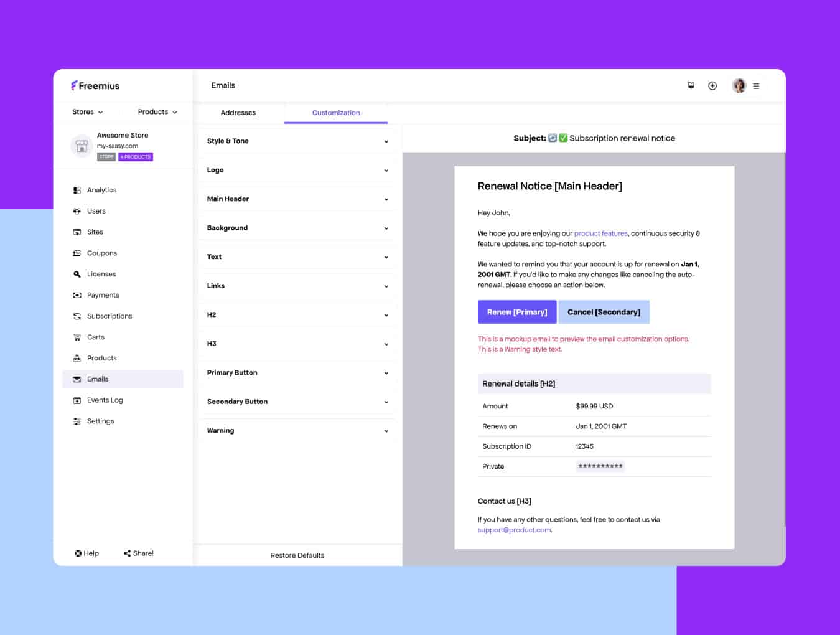The width and height of the screenshot is (840, 635).
Task: Switch to the Addresses tab
Action: coord(238,113)
